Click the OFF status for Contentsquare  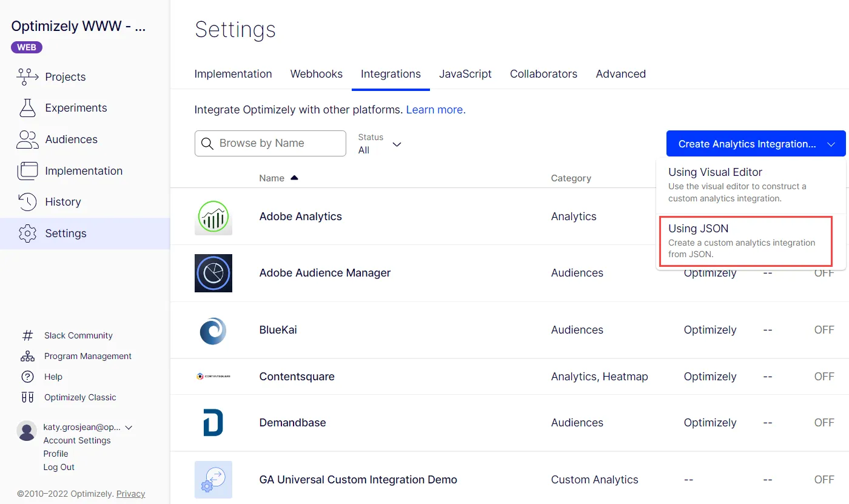[x=824, y=377]
